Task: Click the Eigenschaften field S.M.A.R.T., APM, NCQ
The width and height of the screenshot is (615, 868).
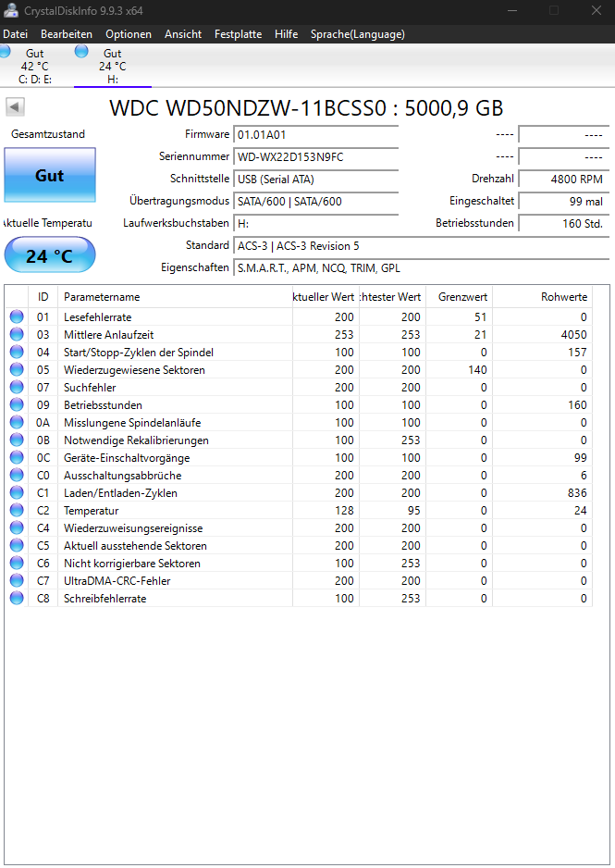Action: (x=422, y=267)
